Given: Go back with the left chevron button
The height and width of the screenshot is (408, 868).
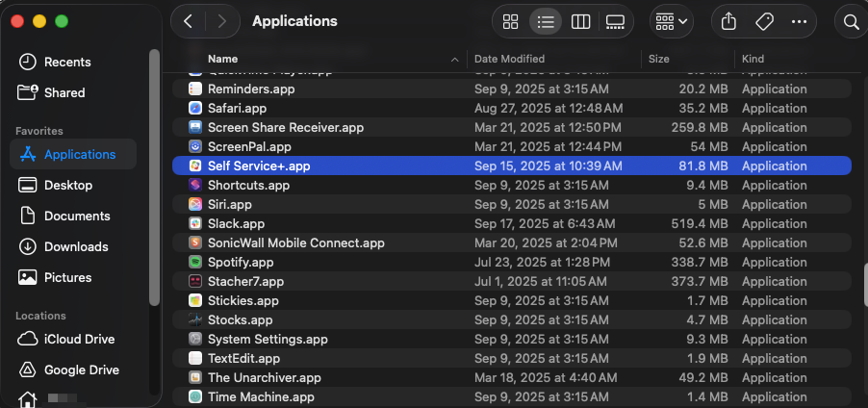Looking at the screenshot, I should click(189, 21).
